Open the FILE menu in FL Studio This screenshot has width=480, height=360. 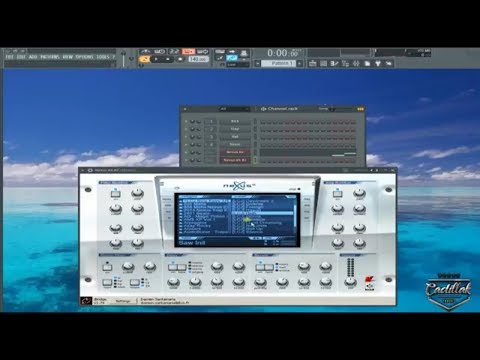(x=9, y=57)
